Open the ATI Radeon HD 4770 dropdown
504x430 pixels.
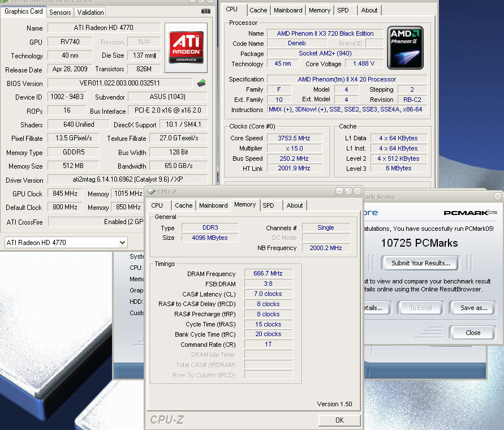[66, 243]
